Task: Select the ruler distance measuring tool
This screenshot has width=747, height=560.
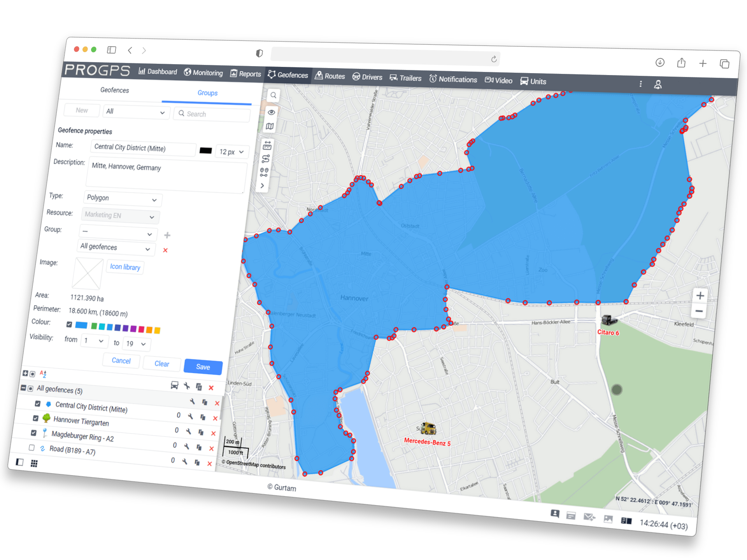Action: 267,146
